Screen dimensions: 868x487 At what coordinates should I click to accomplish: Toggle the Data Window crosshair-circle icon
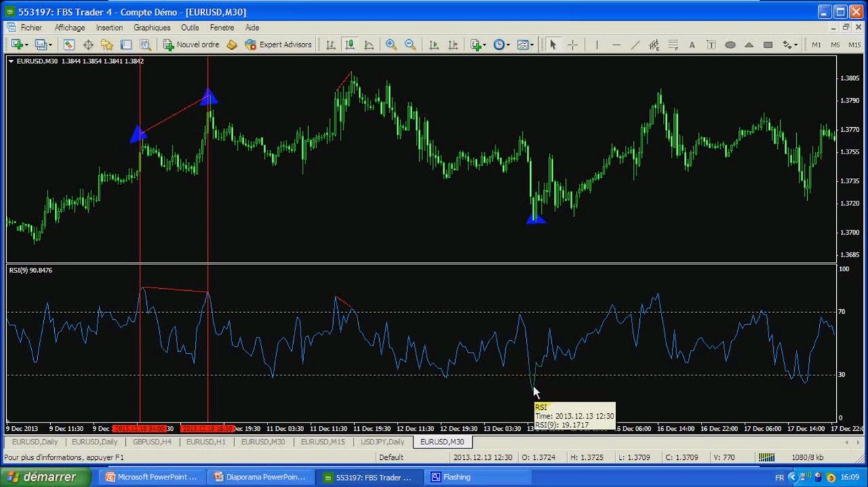coord(88,45)
